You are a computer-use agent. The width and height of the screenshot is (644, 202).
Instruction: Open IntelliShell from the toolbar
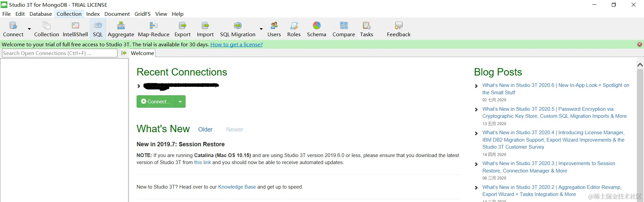tap(75, 29)
